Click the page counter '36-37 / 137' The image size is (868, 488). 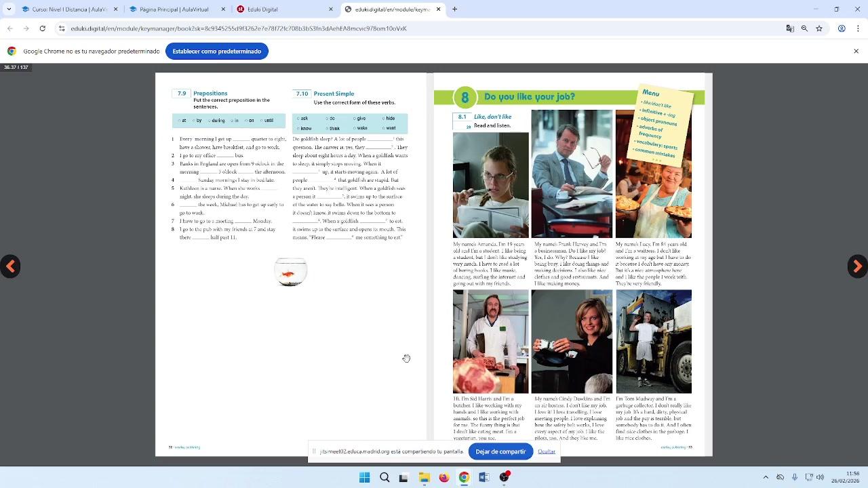16,67
